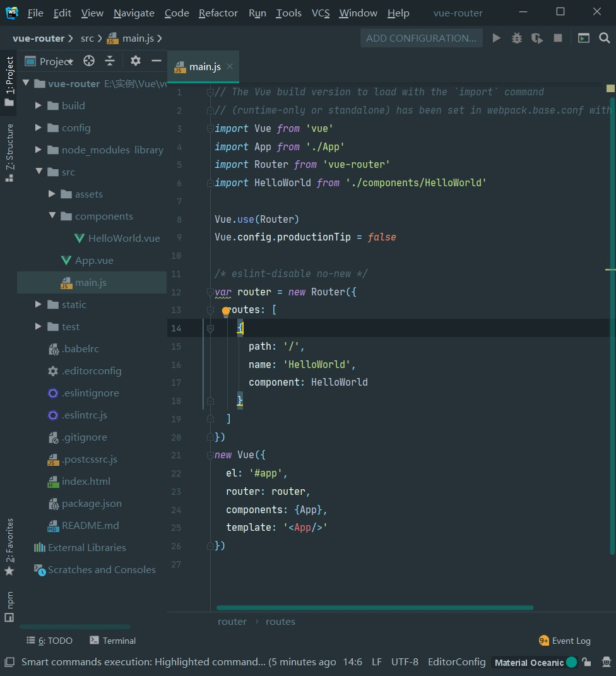This screenshot has height=676, width=616.
Task: Click the index.html file icon
Action: [53, 482]
